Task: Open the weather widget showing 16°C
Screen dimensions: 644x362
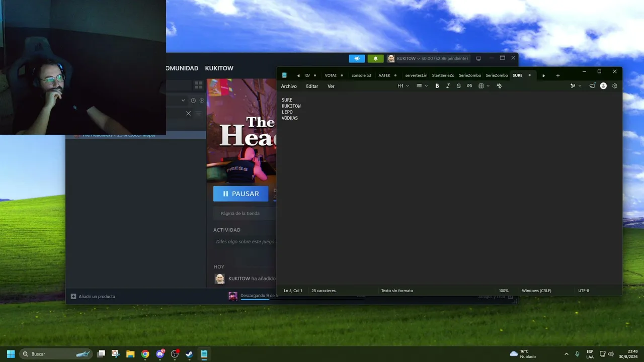Action: 523,354
